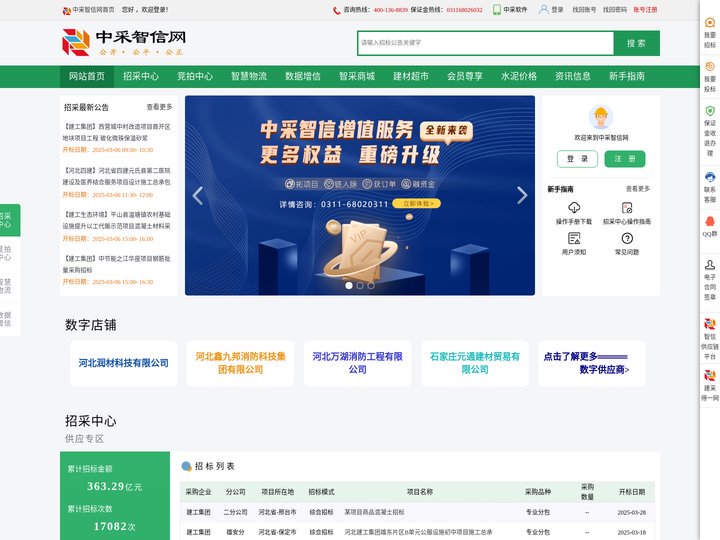Open the 智慧物流 nav tab
The image size is (720, 540).
249,76
